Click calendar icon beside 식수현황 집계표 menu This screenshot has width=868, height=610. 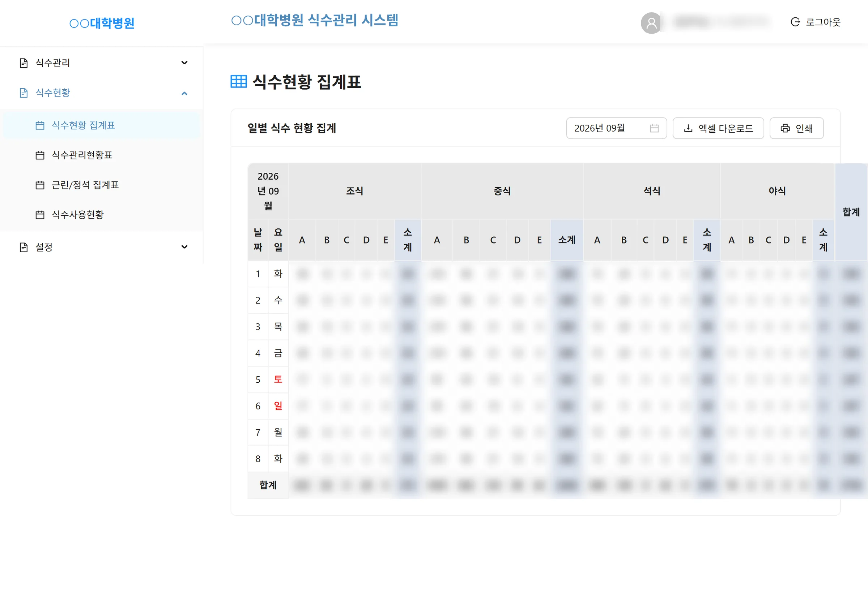(40, 125)
